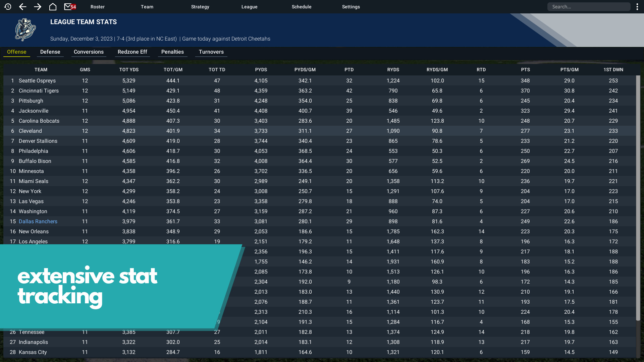Switch to the Defense tab
This screenshot has width=644, height=362.
click(50, 52)
